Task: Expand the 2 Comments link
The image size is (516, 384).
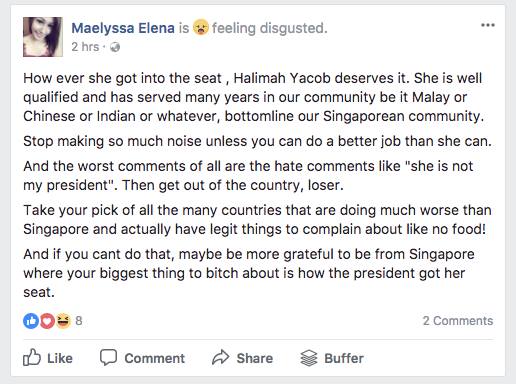Action: [x=458, y=321]
